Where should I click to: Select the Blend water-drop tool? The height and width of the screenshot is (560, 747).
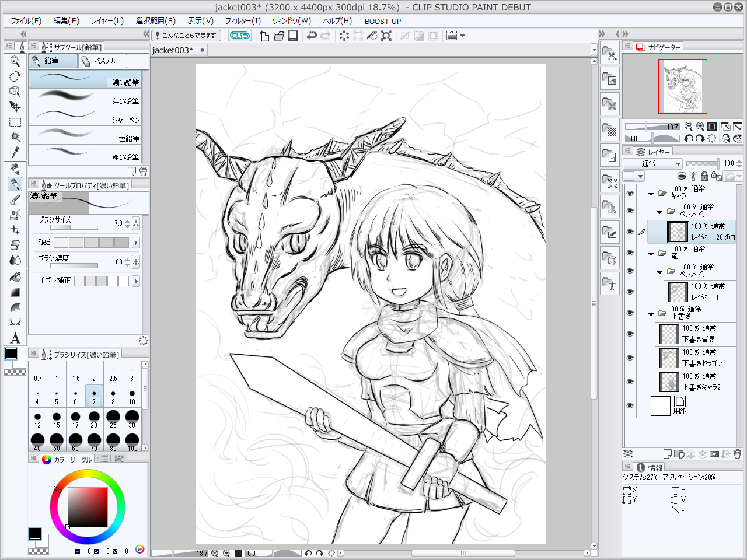[15, 260]
